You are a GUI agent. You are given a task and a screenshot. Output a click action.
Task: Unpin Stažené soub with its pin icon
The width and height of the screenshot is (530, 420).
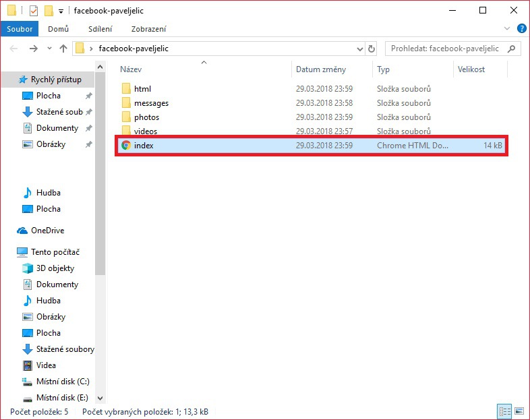[88, 112]
